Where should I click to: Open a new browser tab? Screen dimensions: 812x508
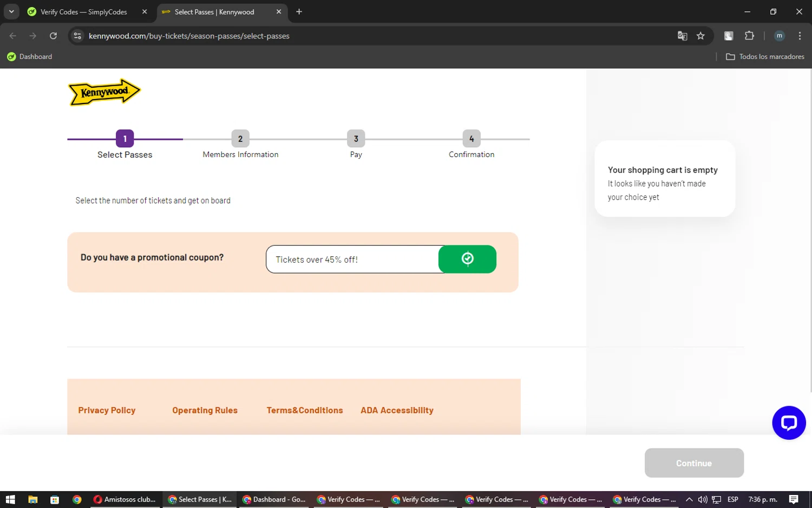click(x=299, y=12)
